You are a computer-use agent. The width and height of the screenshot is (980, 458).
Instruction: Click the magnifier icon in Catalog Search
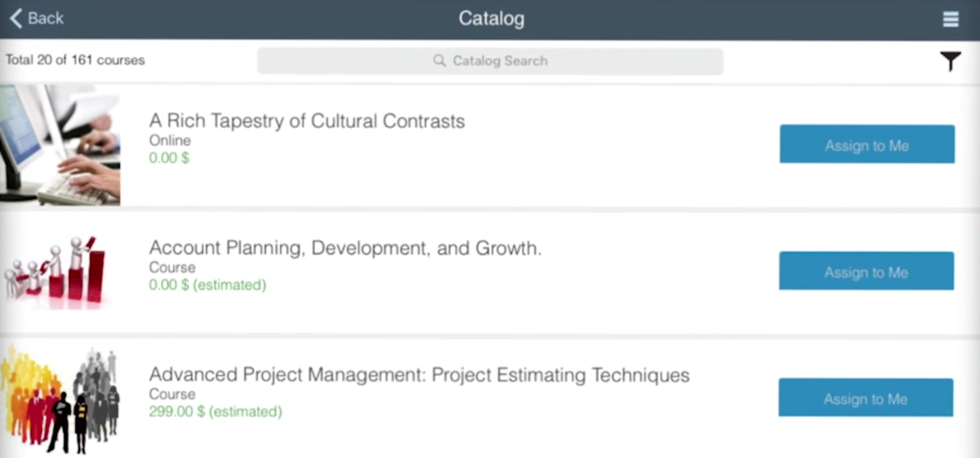pyautogui.click(x=439, y=61)
